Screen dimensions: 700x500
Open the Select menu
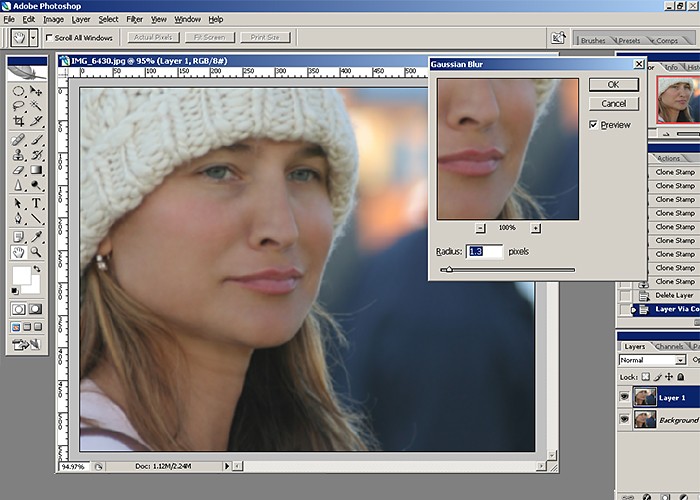pos(108,19)
